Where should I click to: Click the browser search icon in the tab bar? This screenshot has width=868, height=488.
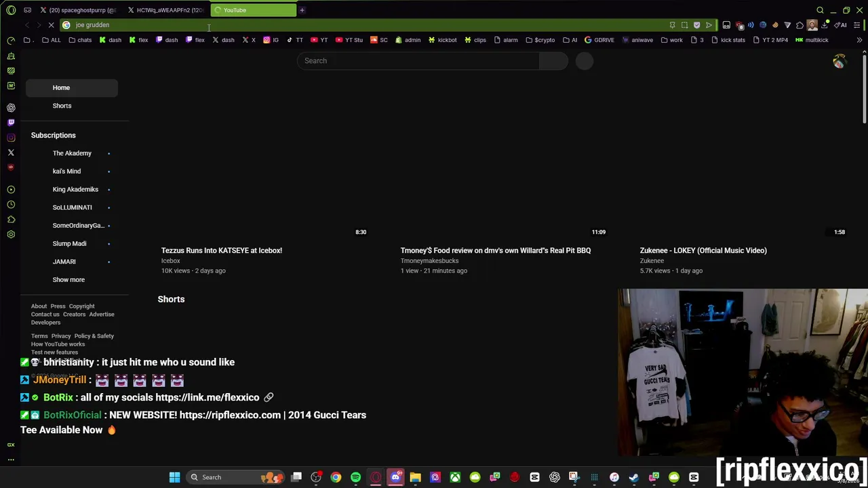pyautogui.click(x=820, y=10)
